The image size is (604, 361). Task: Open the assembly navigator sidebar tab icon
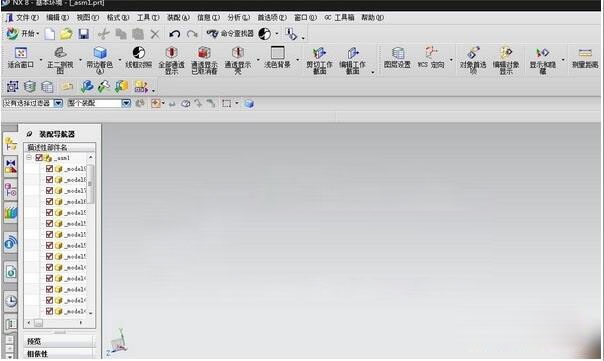tap(10, 144)
